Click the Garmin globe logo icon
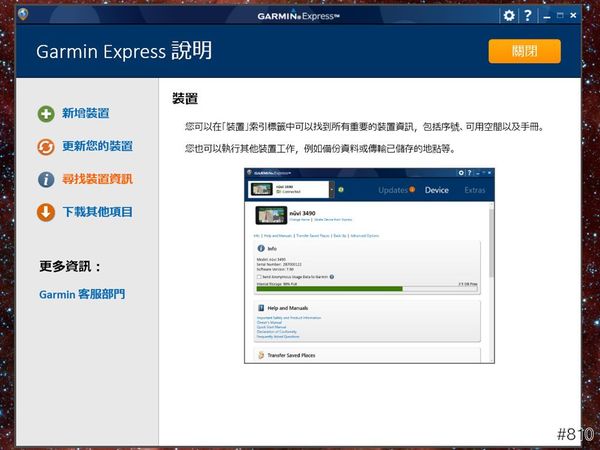This screenshot has width=600, height=450. pyautogui.click(x=23, y=14)
